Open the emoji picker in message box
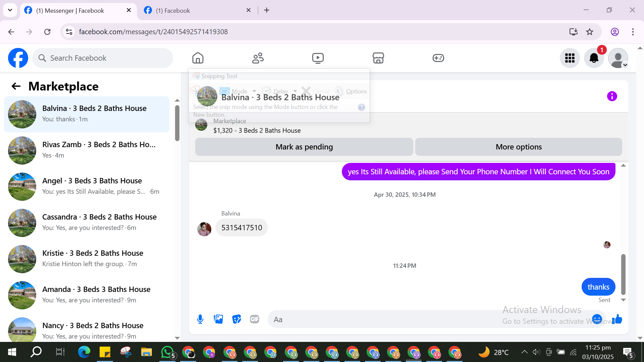The height and width of the screenshot is (362, 644). tap(597, 319)
